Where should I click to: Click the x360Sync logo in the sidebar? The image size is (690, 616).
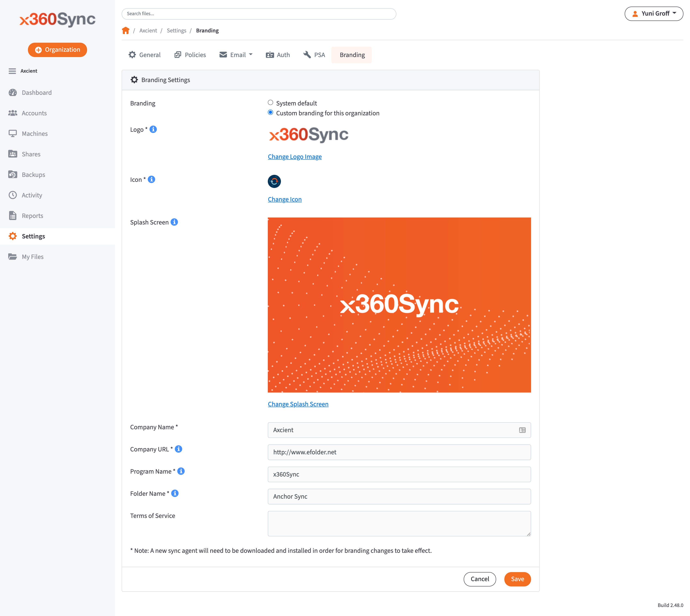pyautogui.click(x=57, y=19)
